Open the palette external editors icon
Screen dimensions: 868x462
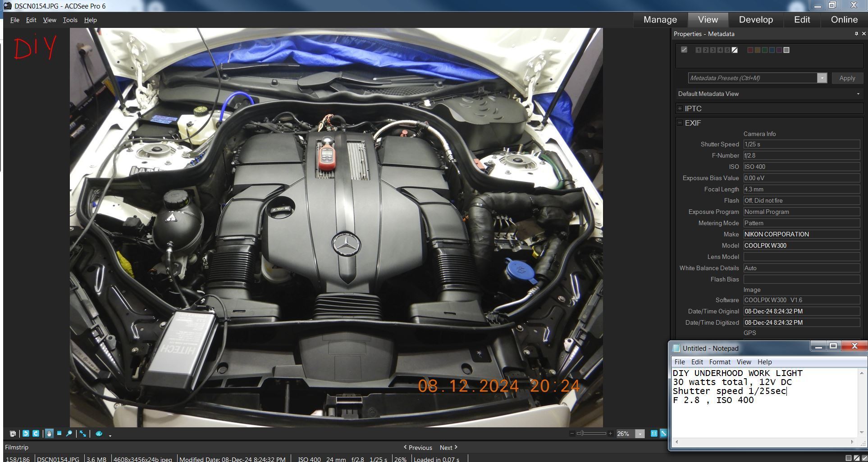pos(99,434)
